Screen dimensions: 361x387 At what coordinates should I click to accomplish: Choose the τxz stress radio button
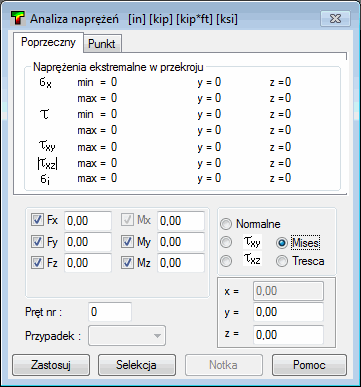pos(226,261)
